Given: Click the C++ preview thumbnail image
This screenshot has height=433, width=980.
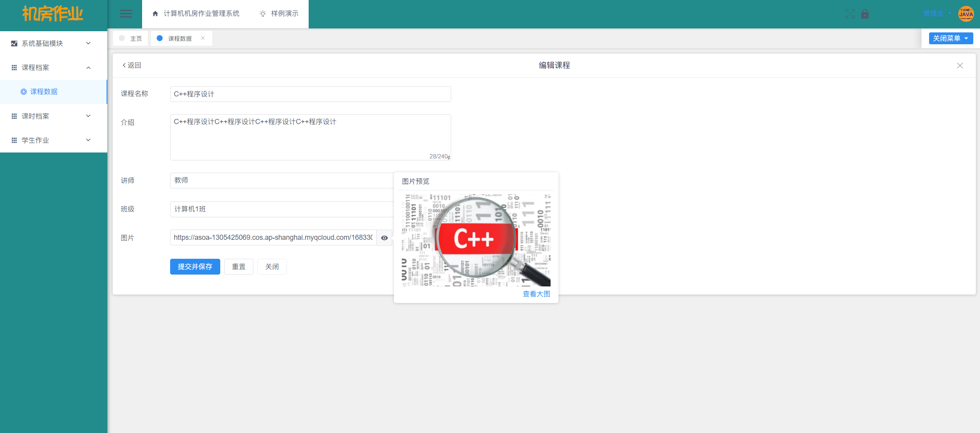Looking at the screenshot, I should [x=476, y=240].
